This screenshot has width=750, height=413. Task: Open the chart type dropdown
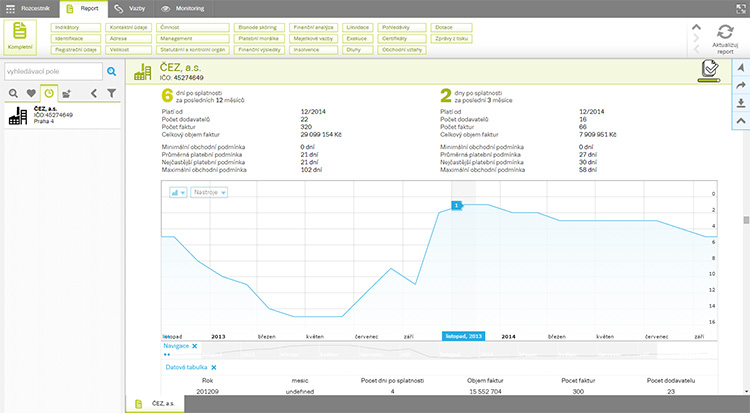[x=178, y=192]
